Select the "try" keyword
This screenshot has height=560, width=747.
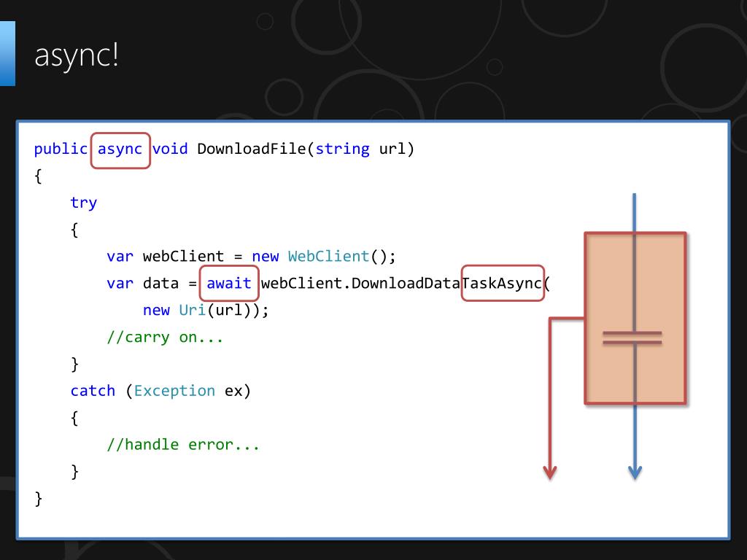tap(84, 203)
